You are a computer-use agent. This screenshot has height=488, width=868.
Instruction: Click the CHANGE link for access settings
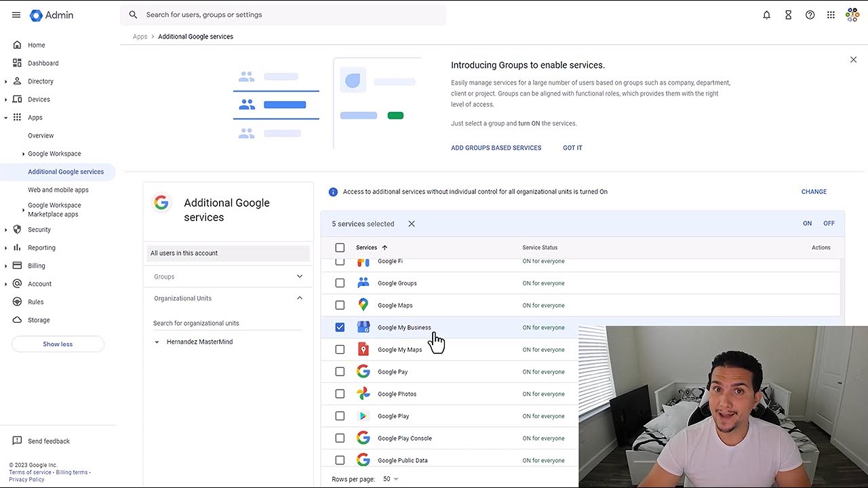pos(813,192)
